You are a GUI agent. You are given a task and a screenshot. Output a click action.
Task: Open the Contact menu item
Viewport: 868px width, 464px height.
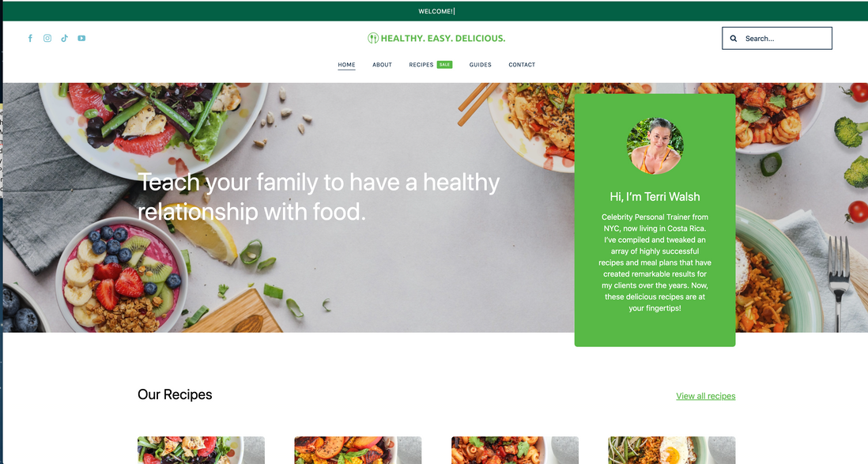click(522, 65)
